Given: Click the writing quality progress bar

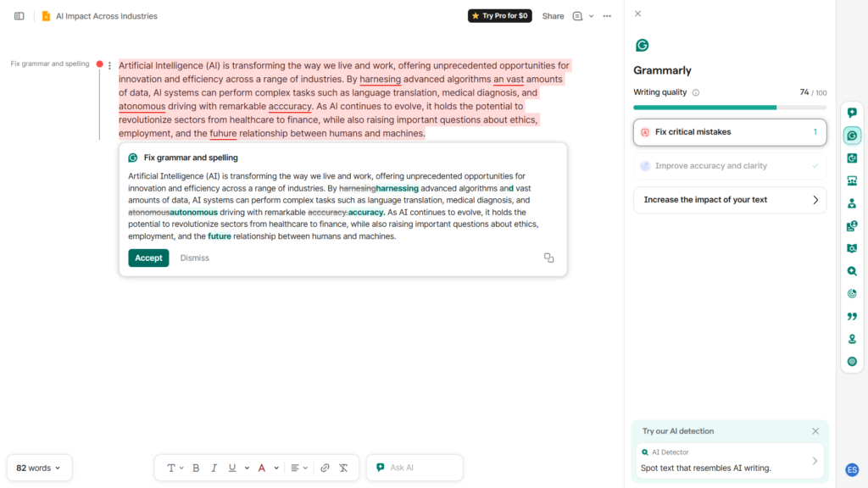Looking at the screenshot, I should click(x=730, y=108).
